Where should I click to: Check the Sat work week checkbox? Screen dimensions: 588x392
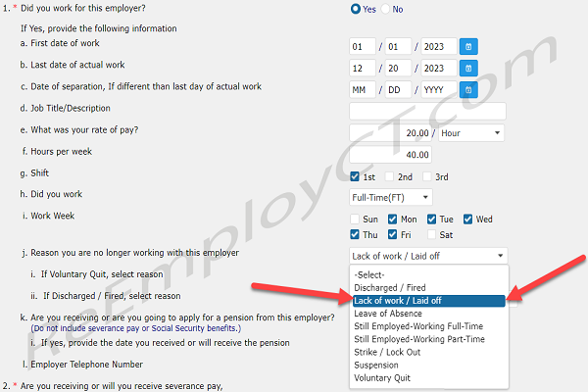[x=431, y=235]
